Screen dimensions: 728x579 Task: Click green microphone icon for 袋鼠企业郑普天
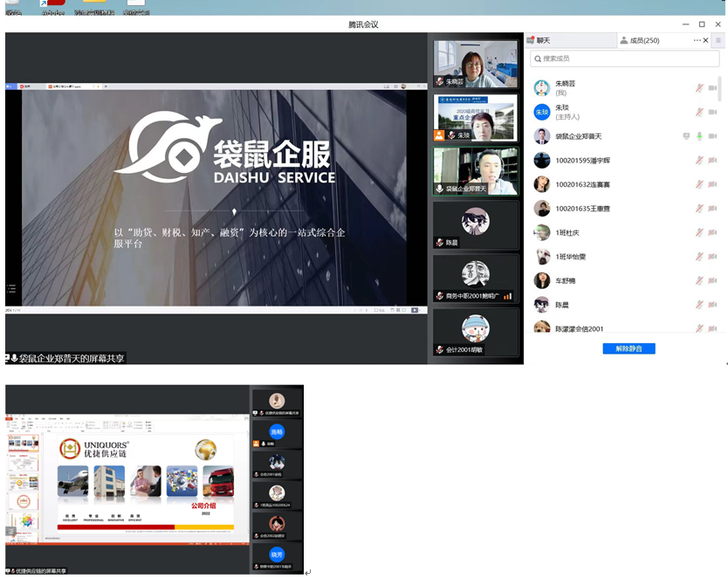click(699, 136)
